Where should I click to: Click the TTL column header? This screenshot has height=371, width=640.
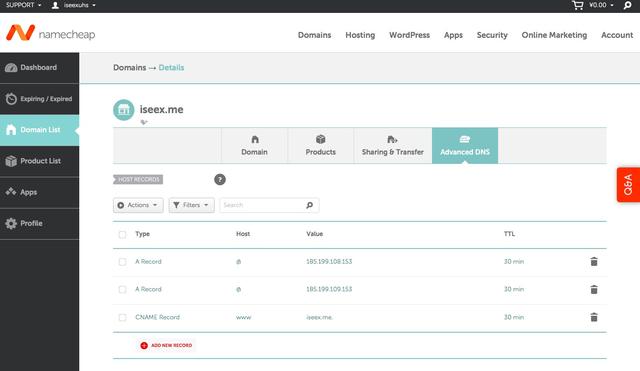(x=509, y=234)
